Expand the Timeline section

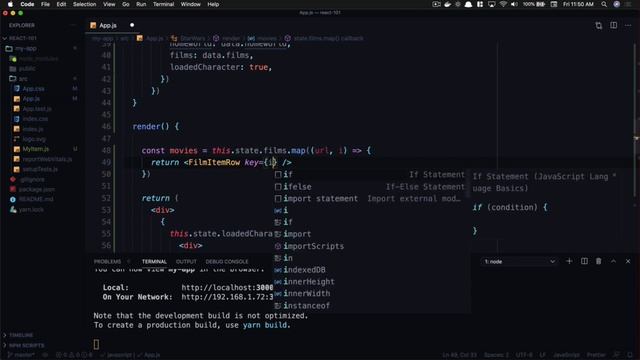[x=21, y=335]
